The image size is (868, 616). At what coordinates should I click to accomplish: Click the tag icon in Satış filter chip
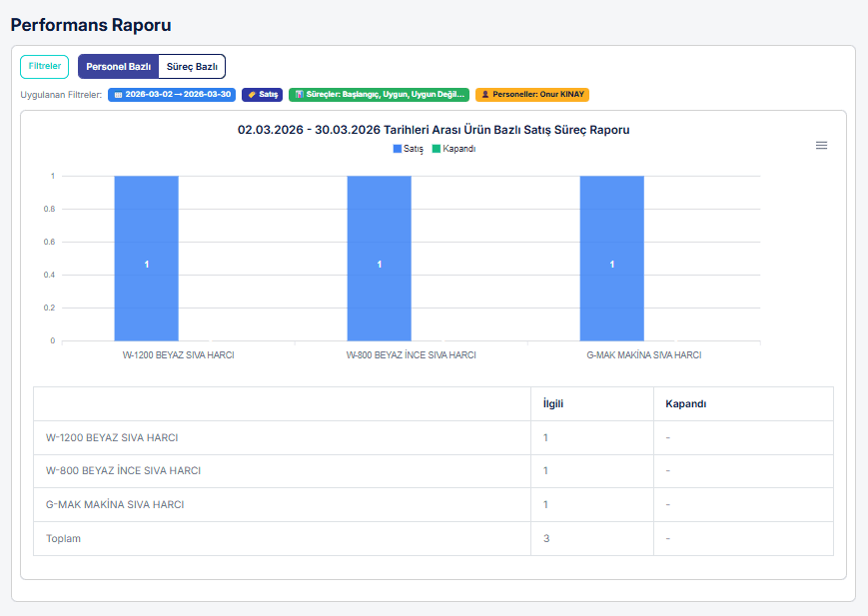(x=252, y=95)
